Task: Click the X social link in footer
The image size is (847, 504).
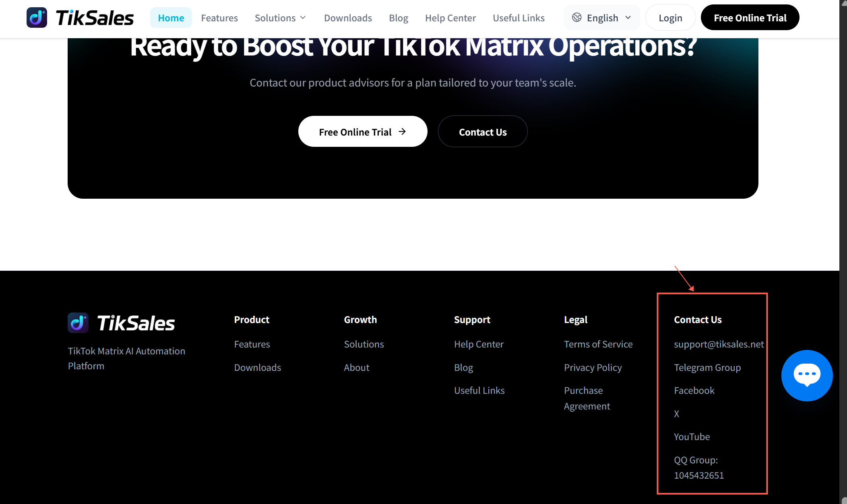Action: point(677,414)
